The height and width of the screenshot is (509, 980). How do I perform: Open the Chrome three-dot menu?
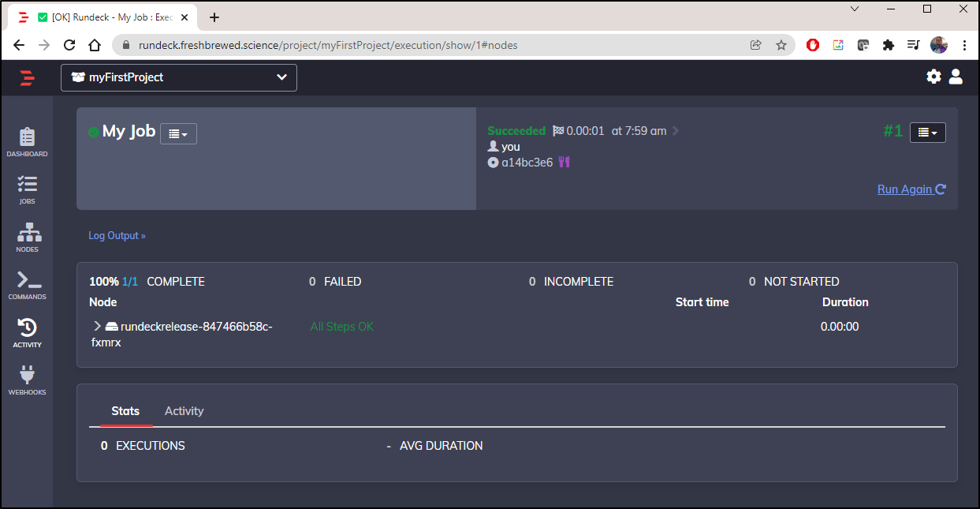(964, 45)
